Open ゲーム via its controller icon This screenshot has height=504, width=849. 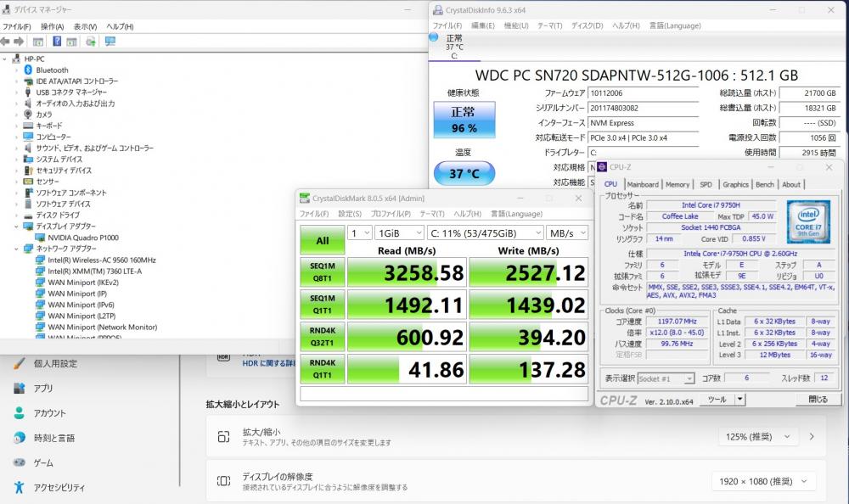coord(20,463)
